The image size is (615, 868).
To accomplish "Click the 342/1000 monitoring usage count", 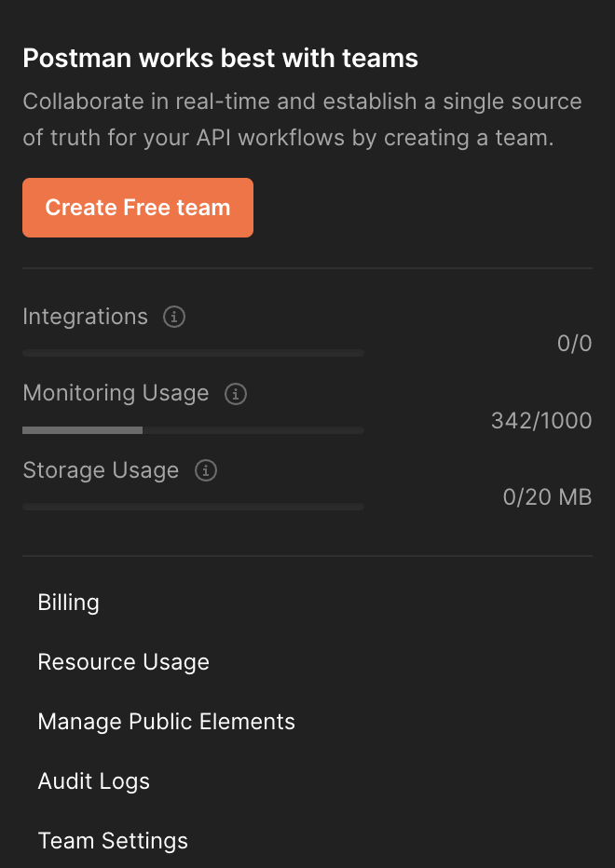I will click(541, 421).
